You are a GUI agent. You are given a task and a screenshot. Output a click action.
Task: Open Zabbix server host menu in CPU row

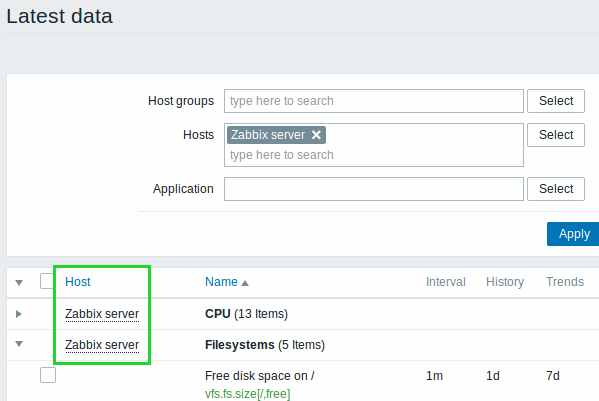click(x=102, y=314)
